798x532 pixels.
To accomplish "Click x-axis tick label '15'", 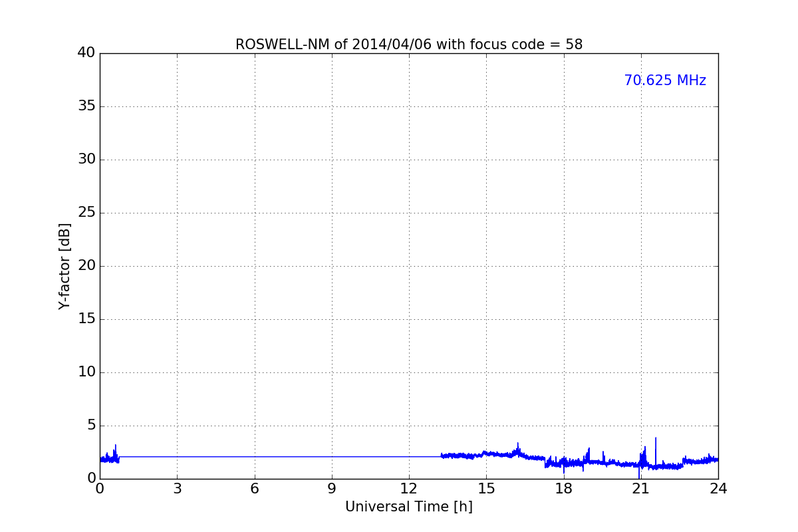I will point(486,489).
